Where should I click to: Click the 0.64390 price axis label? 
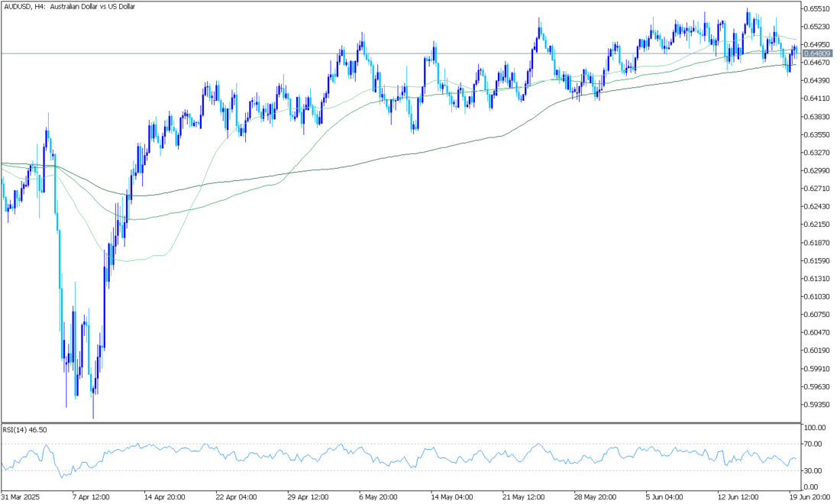coord(818,80)
